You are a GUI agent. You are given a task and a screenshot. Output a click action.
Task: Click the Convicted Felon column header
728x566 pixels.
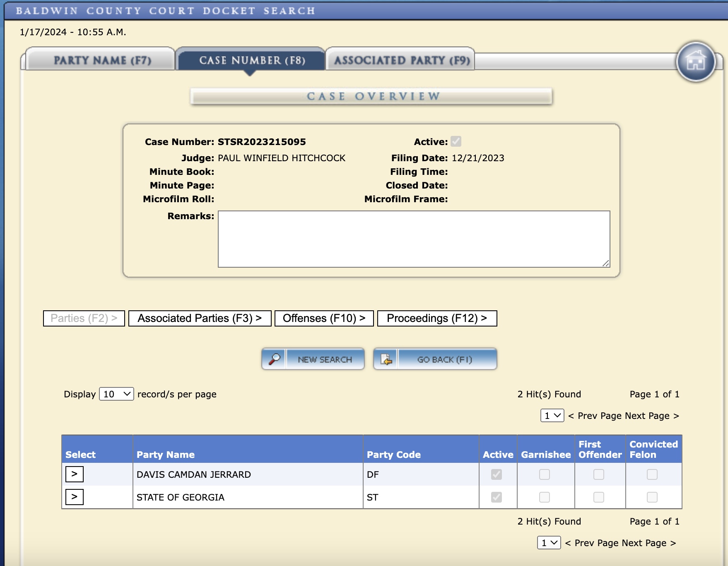tap(653, 449)
